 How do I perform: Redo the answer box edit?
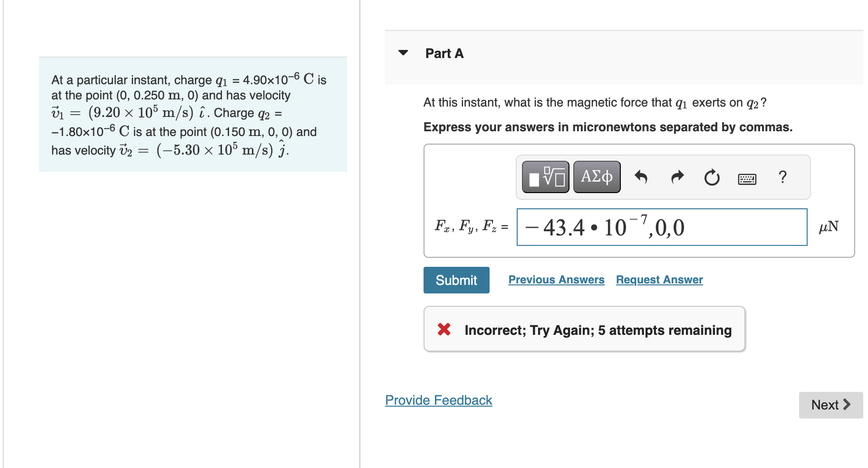point(676,177)
